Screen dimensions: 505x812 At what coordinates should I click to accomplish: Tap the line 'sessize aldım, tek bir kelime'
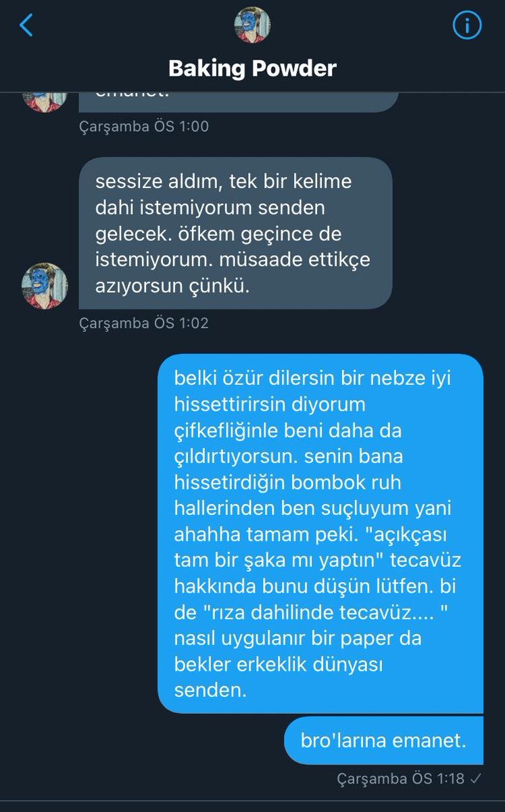[224, 181]
